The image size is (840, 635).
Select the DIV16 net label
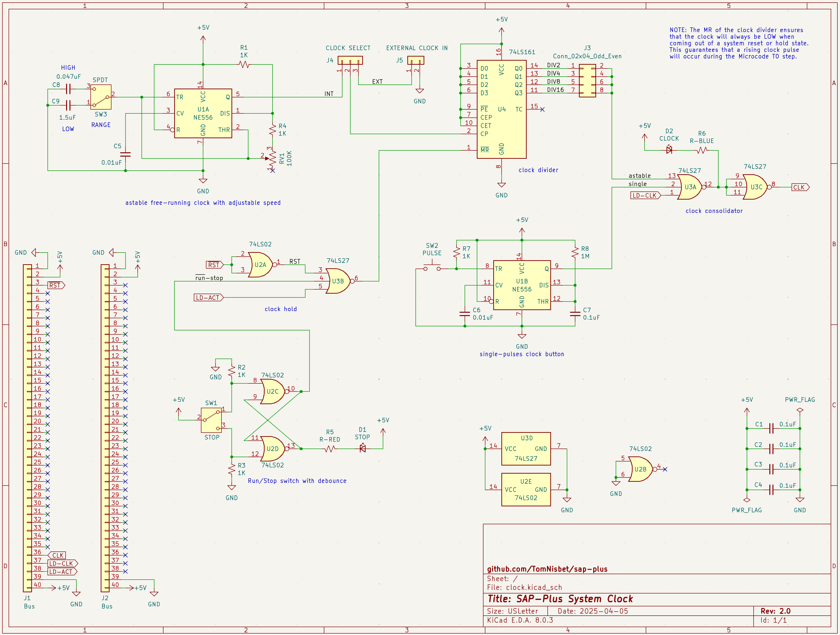(555, 90)
